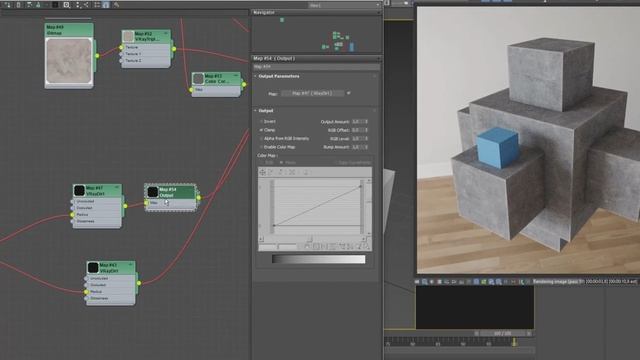Click the Map #47 (VRayDirt) map button
Screen dimensions: 640x360
coord(313,93)
